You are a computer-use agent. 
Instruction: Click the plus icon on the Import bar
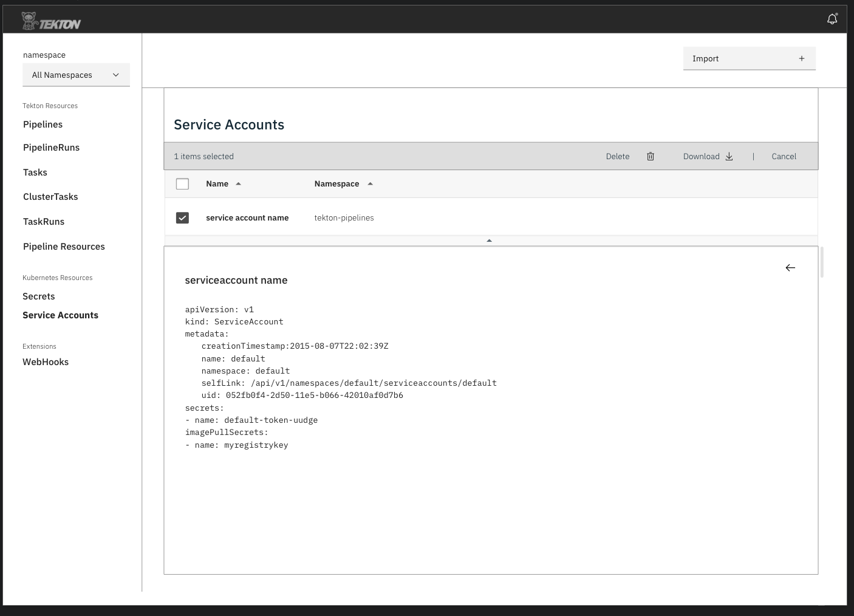801,58
